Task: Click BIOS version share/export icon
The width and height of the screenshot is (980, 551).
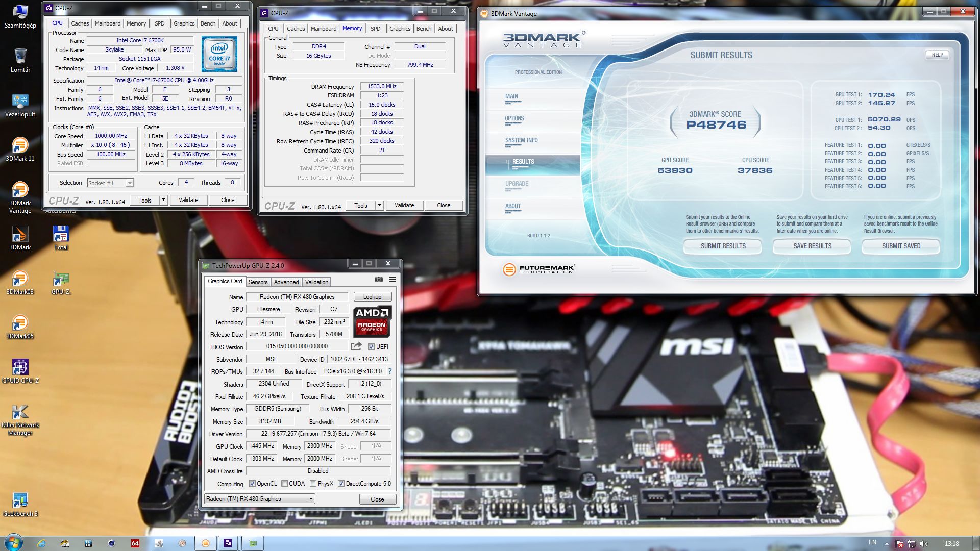Action: 356,346
